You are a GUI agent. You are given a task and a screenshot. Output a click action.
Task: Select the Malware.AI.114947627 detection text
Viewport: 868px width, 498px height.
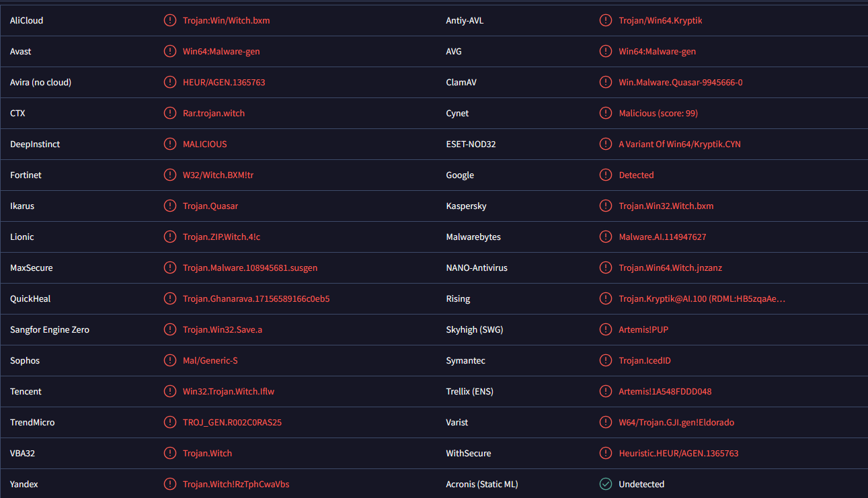662,237
